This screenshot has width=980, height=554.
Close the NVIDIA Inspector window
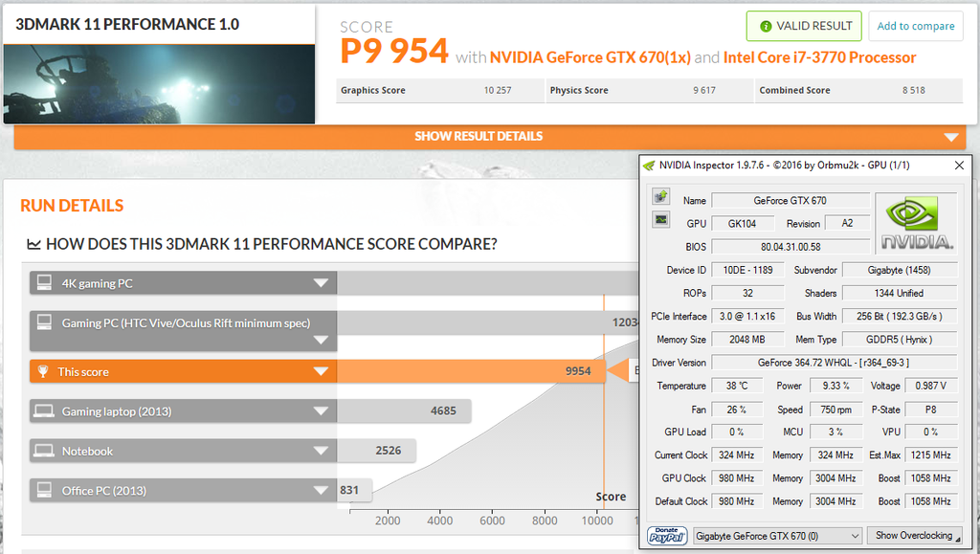pos(959,166)
